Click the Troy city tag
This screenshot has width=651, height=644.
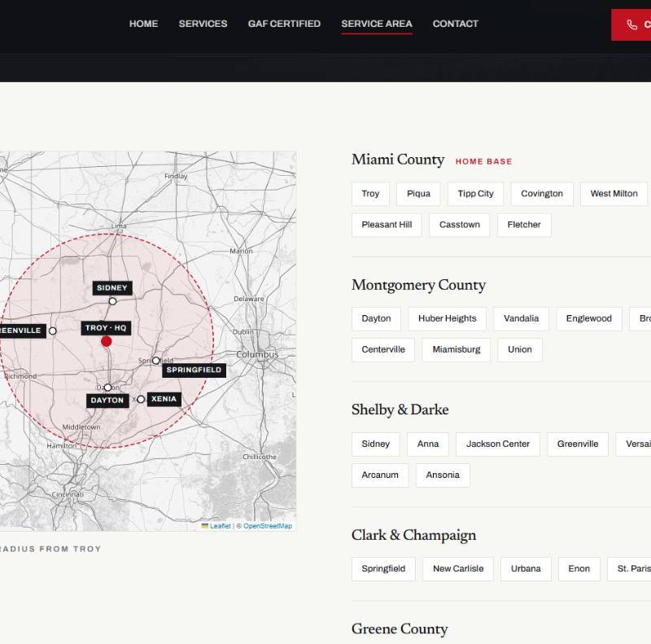click(x=370, y=194)
